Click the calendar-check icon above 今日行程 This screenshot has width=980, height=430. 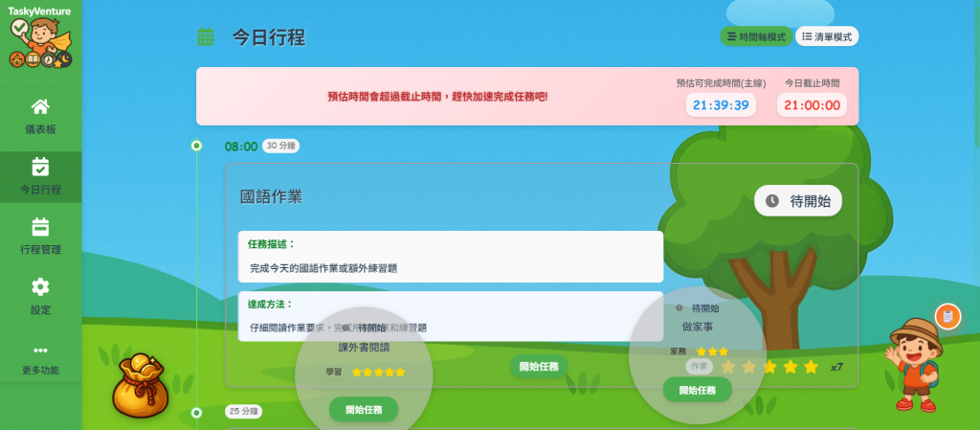click(40, 167)
